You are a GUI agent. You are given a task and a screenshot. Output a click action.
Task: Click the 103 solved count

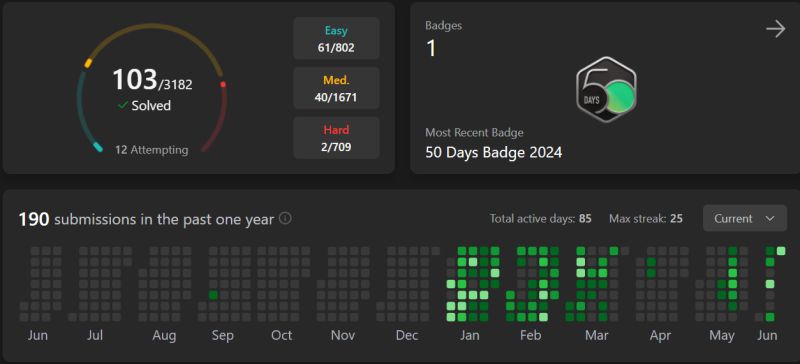click(x=135, y=80)
